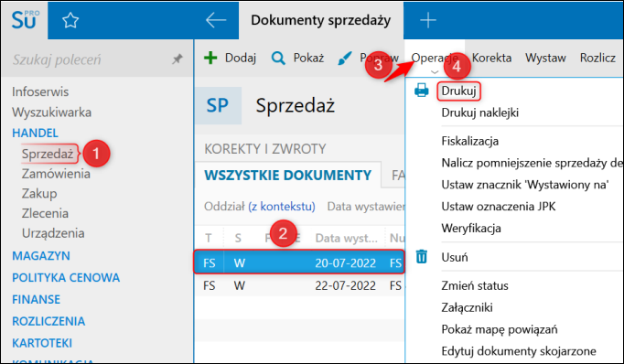The image size is (624, 364).
Task: Choose Ustaw oznaczenia JPK
Action: tap(499, 207)
